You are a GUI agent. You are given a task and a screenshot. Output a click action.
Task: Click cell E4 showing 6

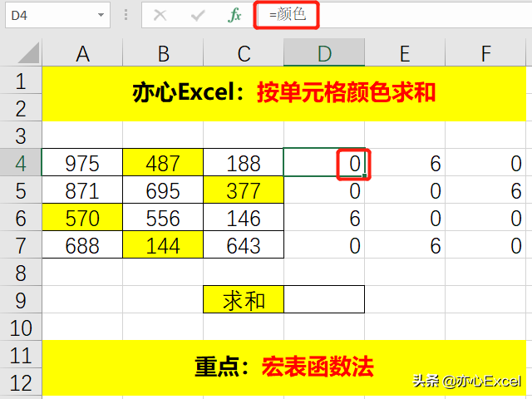(405, 162)
